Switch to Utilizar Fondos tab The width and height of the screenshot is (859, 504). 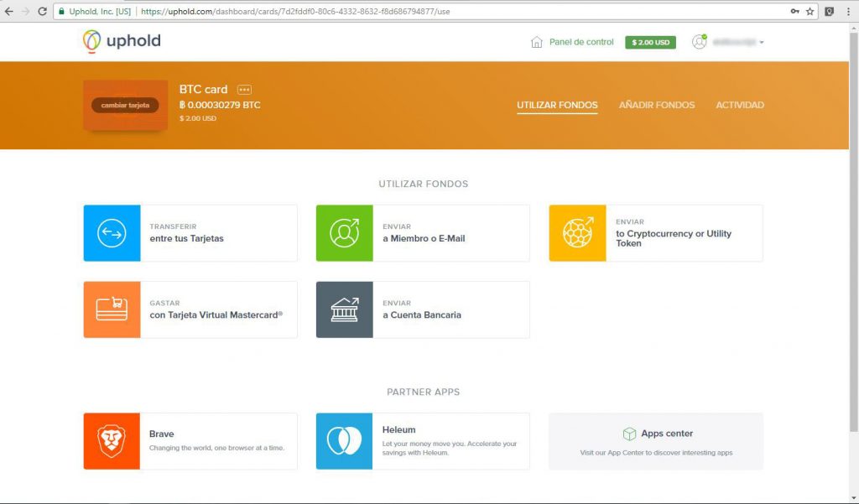tap(557, 105)
